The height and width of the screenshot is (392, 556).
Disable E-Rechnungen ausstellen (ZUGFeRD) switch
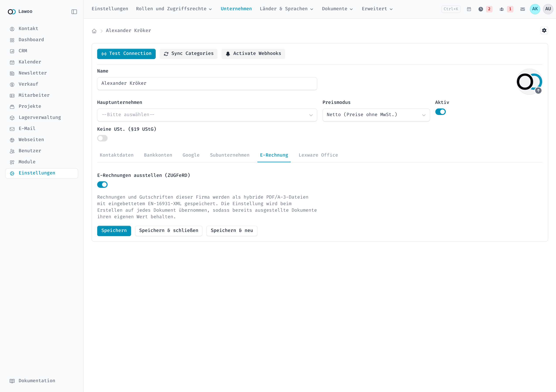click(102, 185)
